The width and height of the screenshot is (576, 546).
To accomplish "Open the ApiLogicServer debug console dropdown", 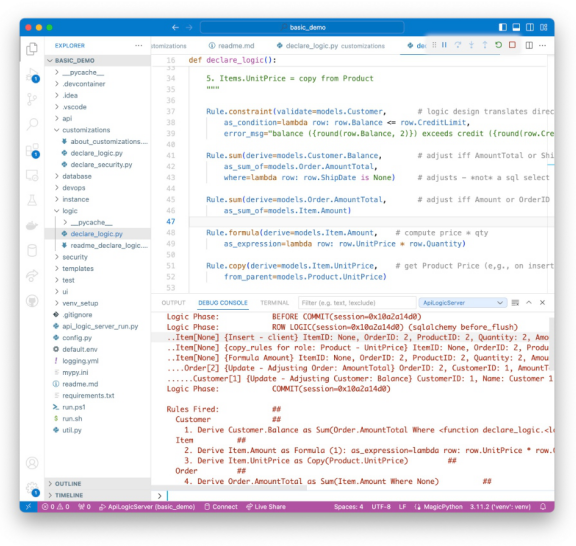I will pos(462,302).
